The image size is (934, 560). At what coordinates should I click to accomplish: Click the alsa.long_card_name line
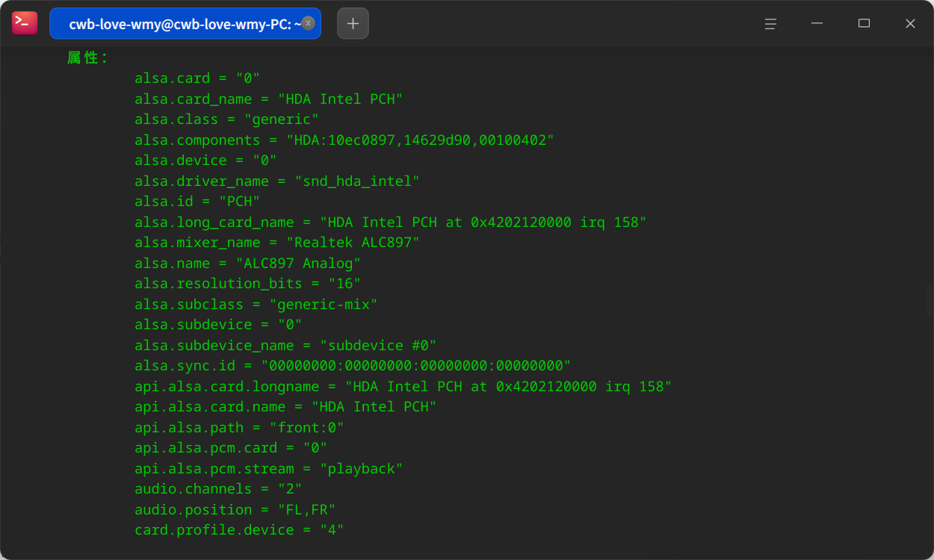pos(391,222)
